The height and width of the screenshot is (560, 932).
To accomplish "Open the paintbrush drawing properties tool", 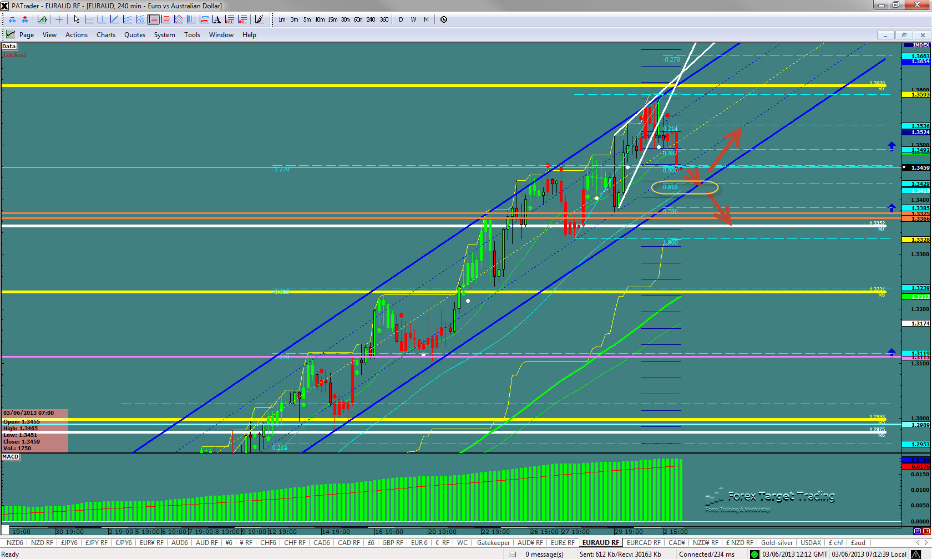I will pyautogui.click(x=259, y=19).
